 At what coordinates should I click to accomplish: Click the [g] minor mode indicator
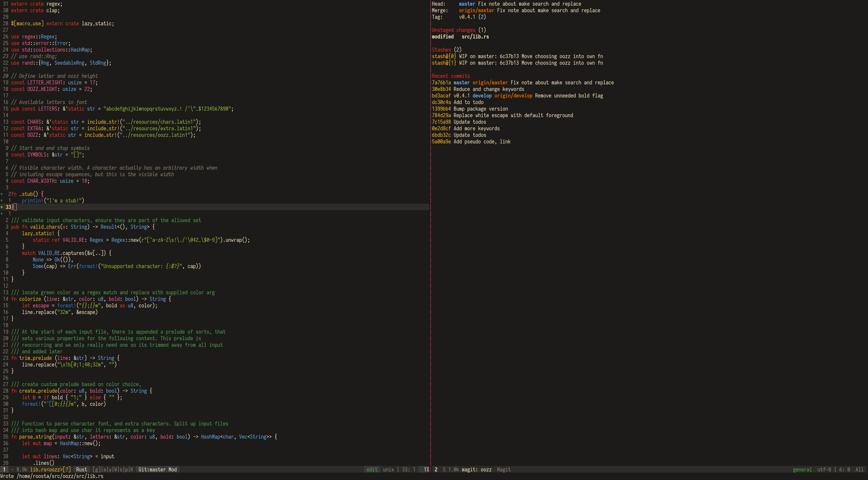point(96,469)
